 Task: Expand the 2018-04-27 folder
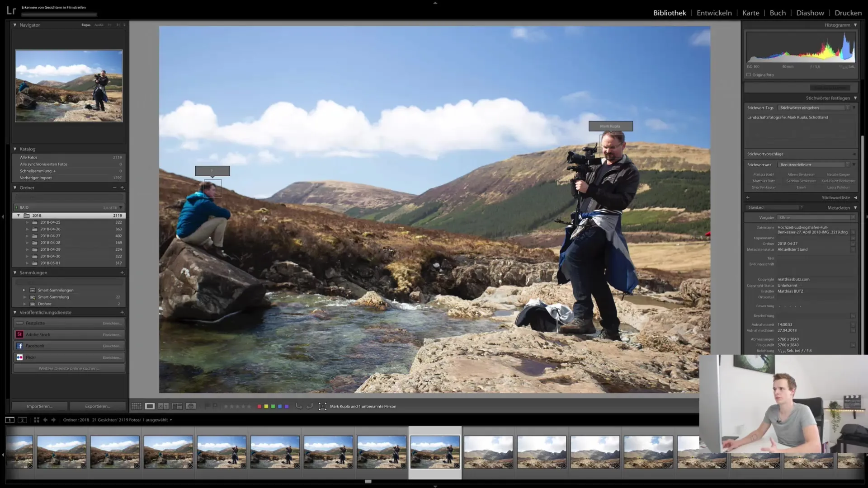pos(27,236)
